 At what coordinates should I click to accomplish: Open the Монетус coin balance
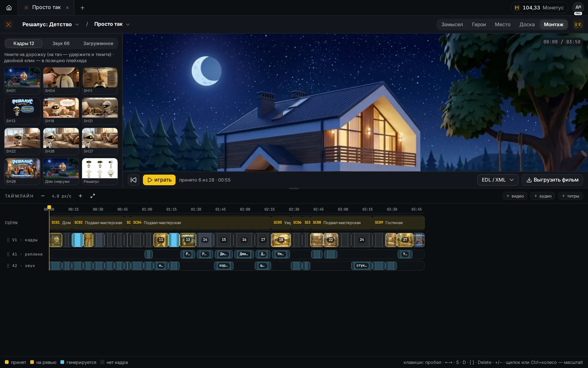pyautogui.click(x=539, y=8)
